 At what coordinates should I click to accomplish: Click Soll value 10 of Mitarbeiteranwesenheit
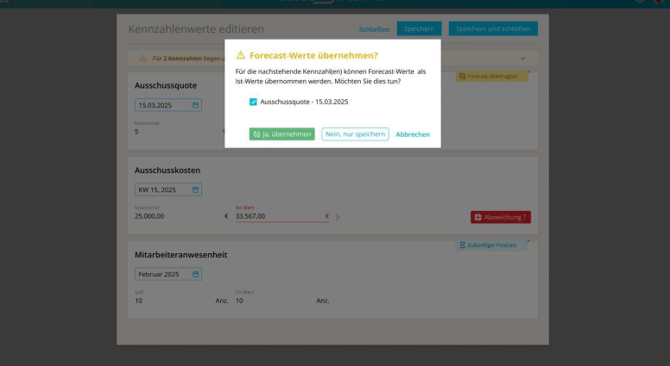coord(138,301)
